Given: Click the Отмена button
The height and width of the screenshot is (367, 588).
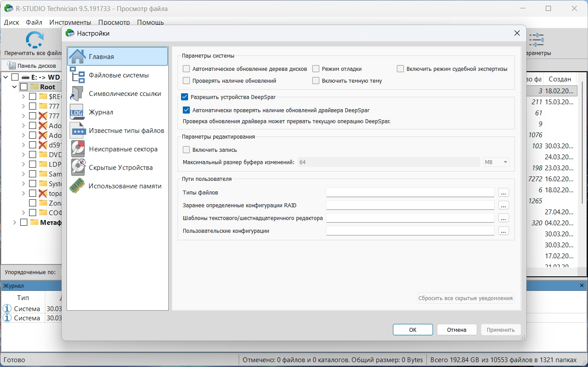Looking at the screenshot, I should pyautogui.click(x=457, y=330).
